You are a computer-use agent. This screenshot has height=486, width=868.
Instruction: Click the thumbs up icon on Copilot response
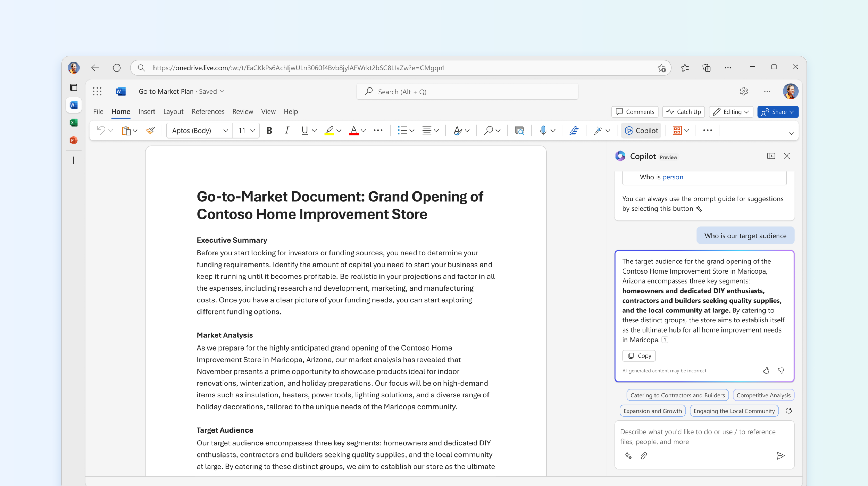click(766, 370)
